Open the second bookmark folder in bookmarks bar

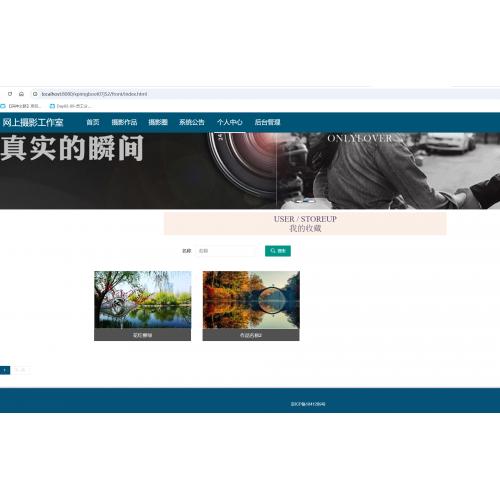(x=71, y=106)
